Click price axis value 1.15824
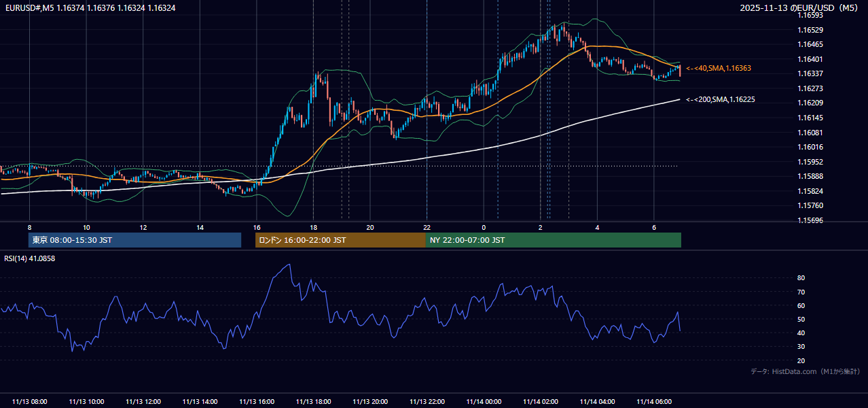 pyautogui.click(x=810, y=192)
